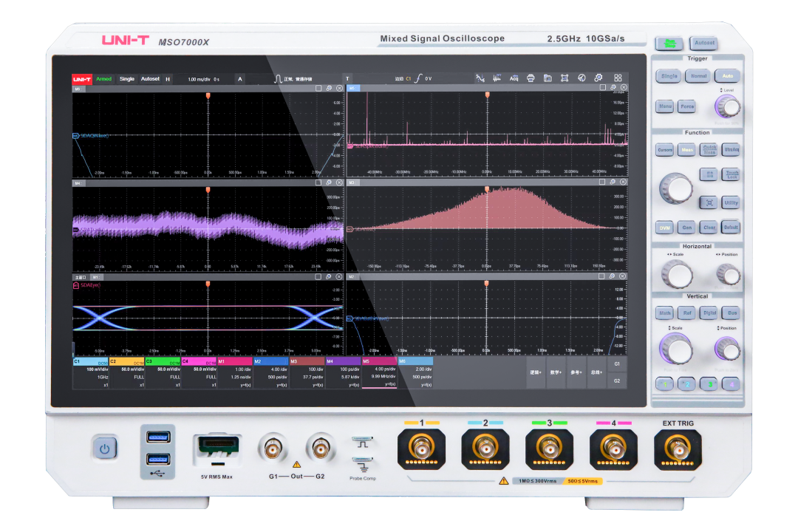Tap the waveform analysis icon beside Acq

click(x=497, y=78)
